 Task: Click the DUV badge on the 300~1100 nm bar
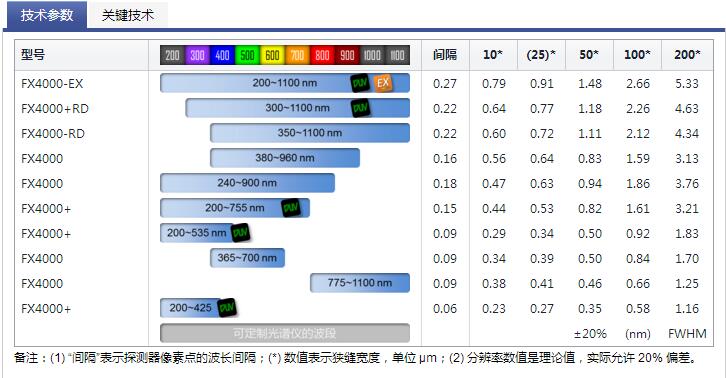click(x=360, y=108)
